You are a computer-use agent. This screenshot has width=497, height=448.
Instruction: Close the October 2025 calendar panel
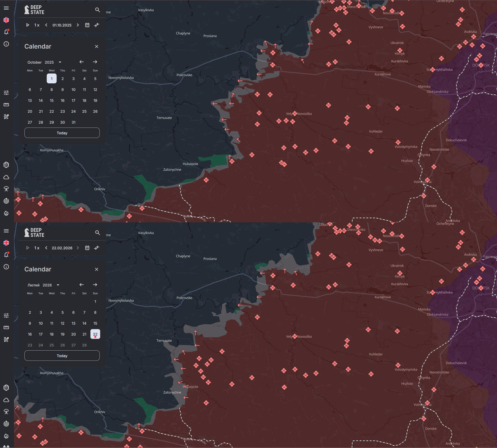click(x=97, y=46)
